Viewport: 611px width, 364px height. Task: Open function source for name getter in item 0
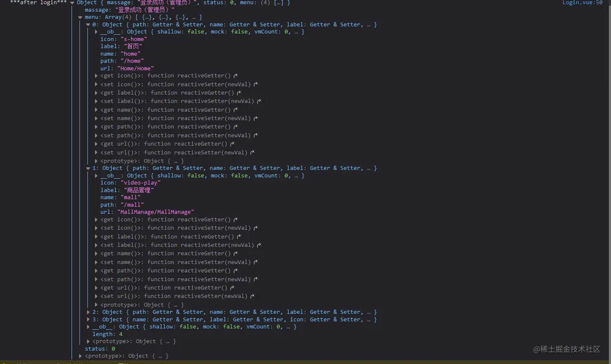pyautogui.click(x=234, y=110)
